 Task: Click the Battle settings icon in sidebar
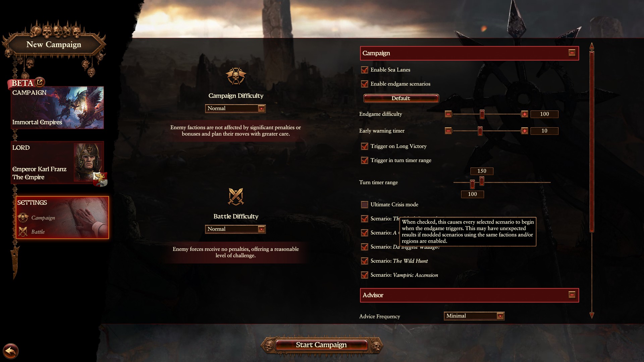(x=23, y=231)
